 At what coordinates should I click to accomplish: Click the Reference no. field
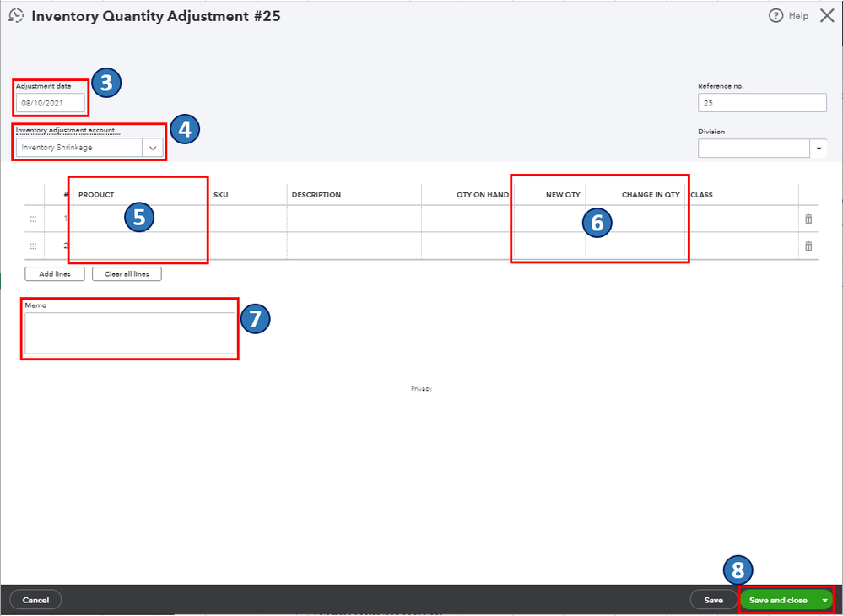click(x=762, y=103)
